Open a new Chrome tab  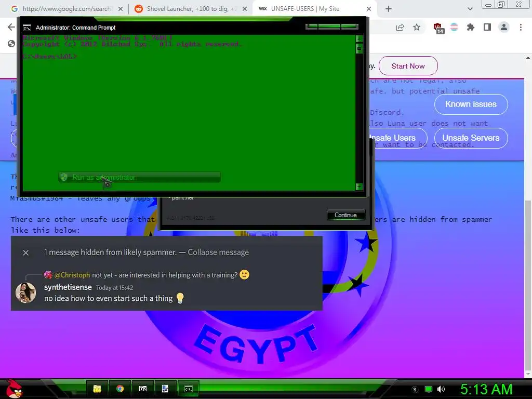tap(389, 9)
